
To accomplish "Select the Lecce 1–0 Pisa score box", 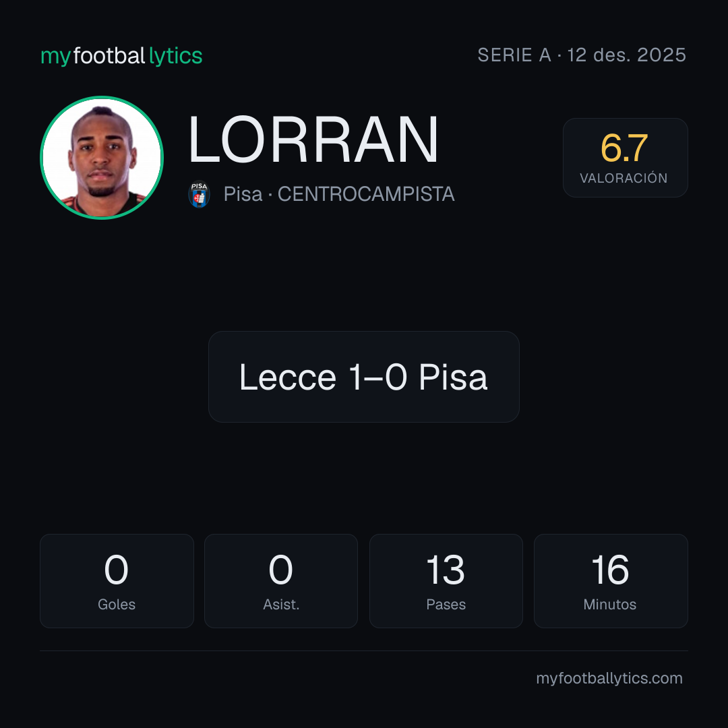I will point(363,377).
